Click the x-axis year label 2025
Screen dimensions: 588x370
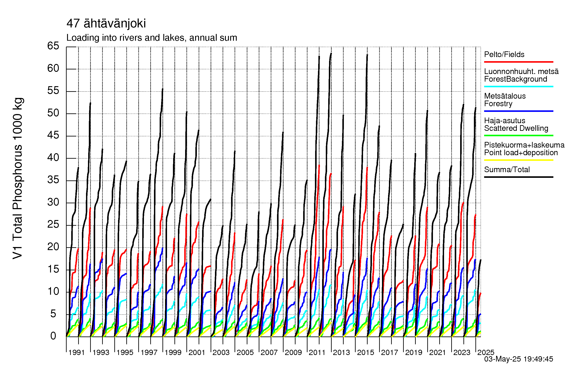[486, 352]
